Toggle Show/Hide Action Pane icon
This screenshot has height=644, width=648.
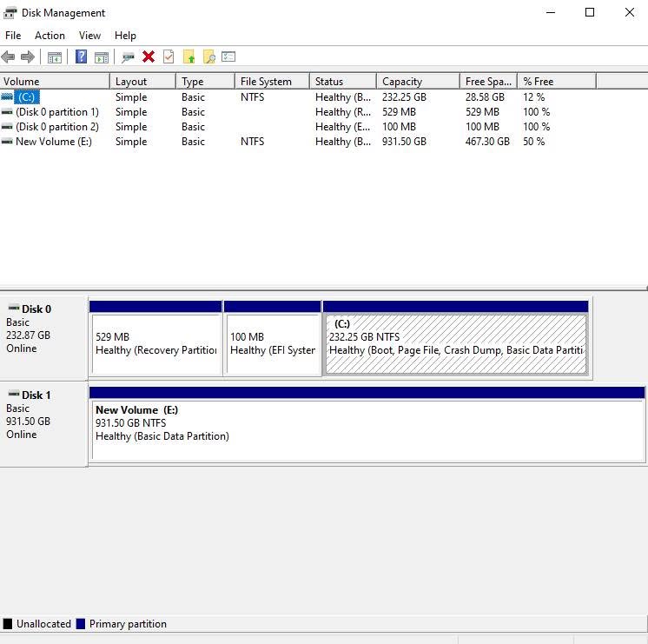click(x=102, y=57)
